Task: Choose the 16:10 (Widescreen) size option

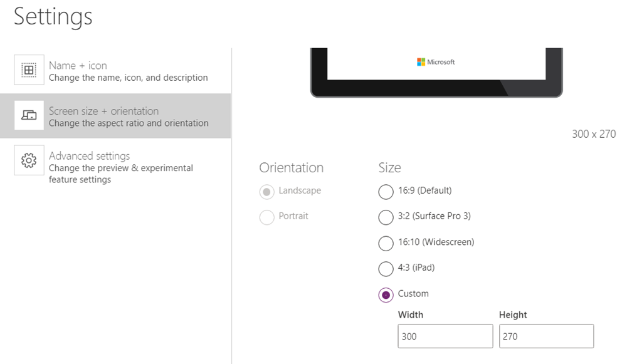Action: pos(386,243)
